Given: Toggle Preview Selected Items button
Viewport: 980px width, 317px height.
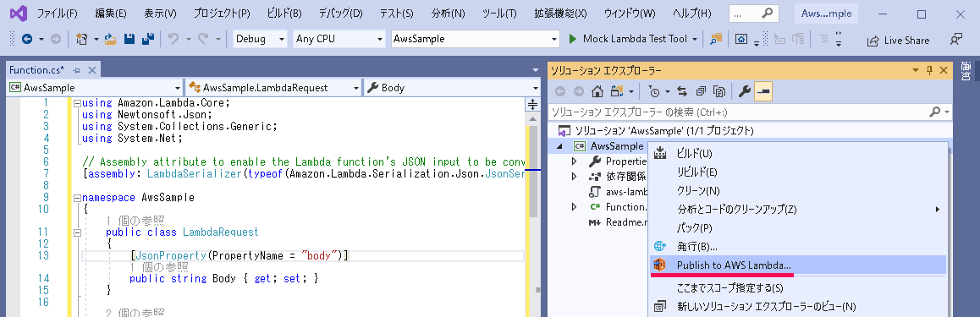Looking at the screenshot, I should coord(763,92).
